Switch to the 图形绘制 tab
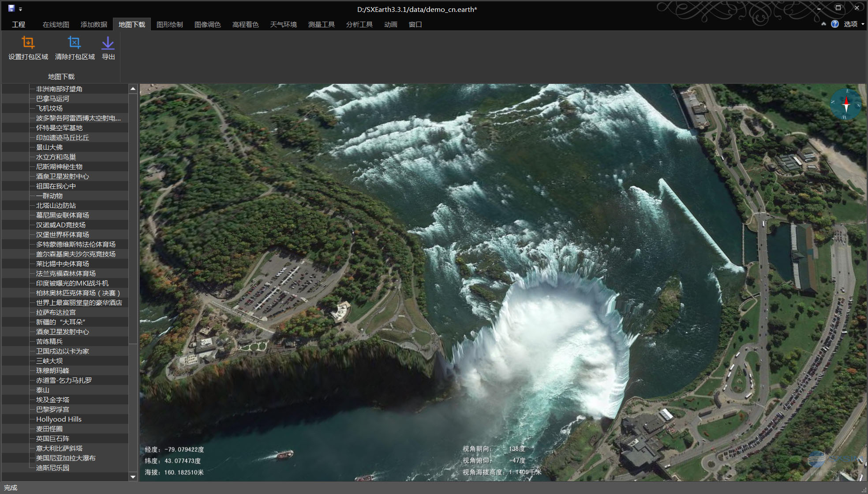 pos(170,24)
